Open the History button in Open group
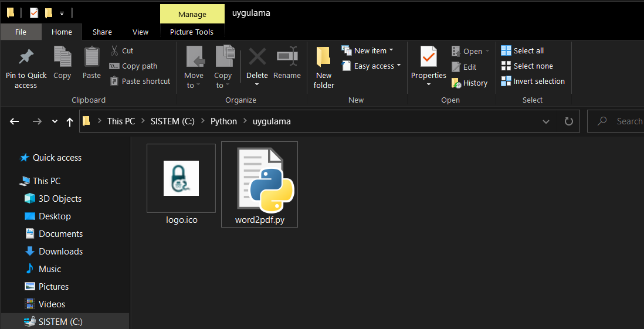 click(470, 83)
